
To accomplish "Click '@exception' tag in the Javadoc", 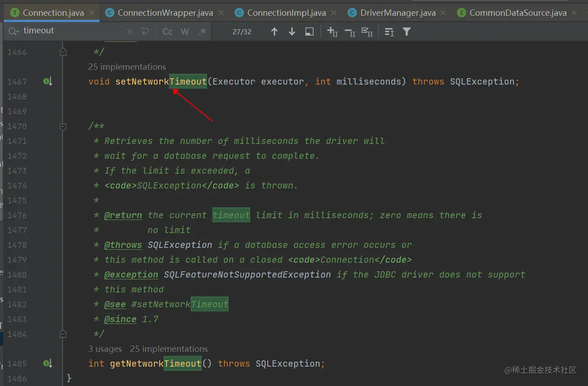I will click(131, 274).
